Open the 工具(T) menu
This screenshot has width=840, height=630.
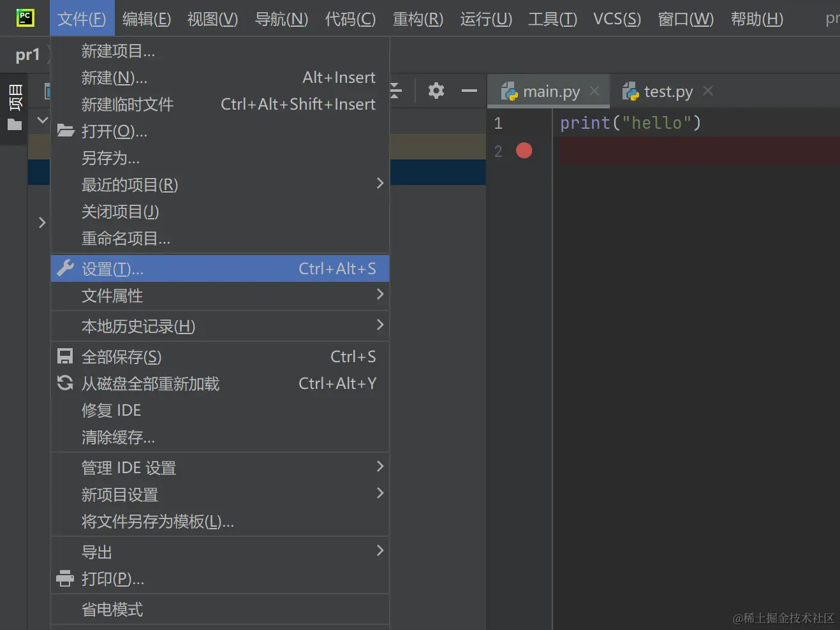[x=552, y=18]
